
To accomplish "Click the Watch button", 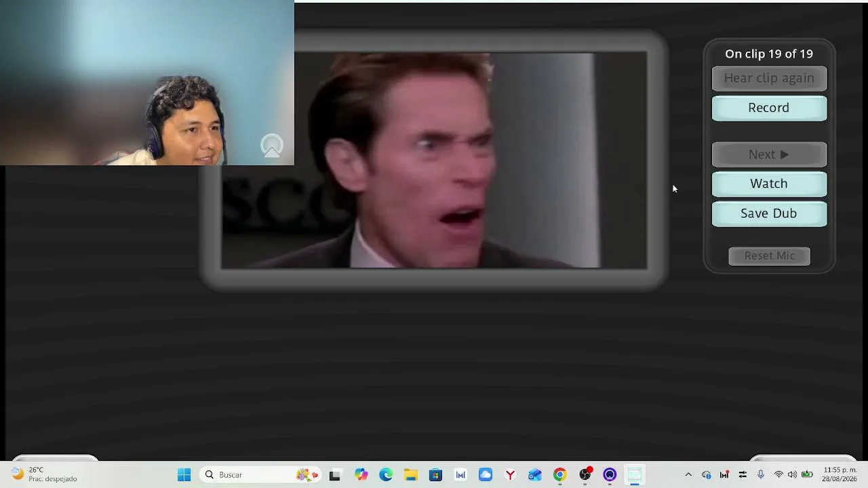I will [769, 184].
